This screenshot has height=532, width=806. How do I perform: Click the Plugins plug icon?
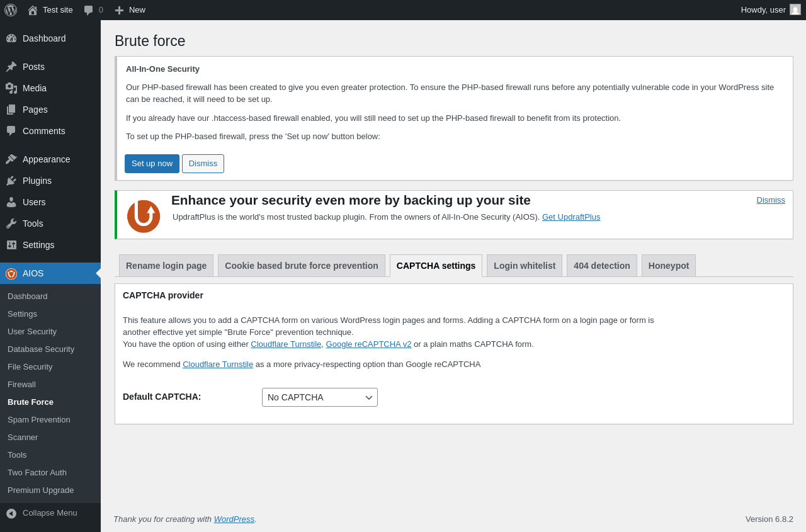11,181
